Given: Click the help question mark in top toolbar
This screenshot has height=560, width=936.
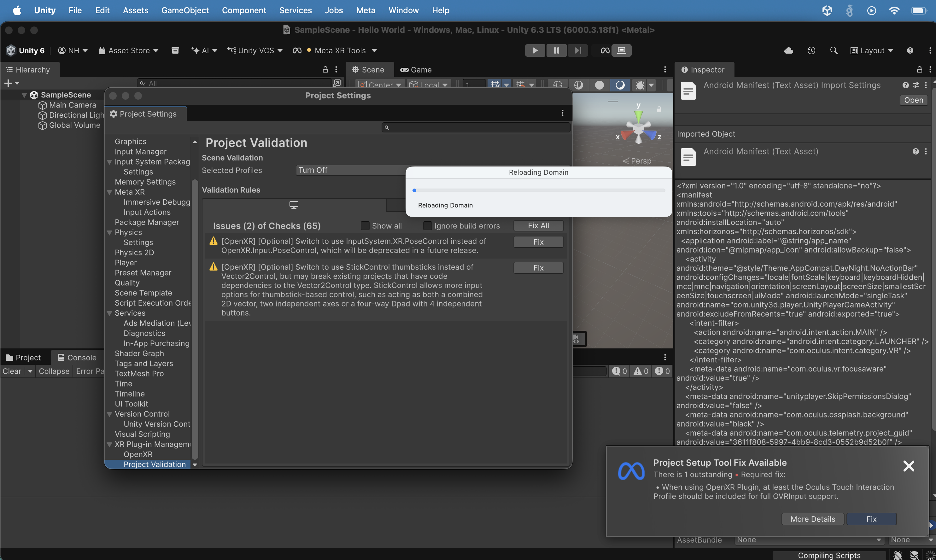Looking at the screenshot, I should [910, 50].
